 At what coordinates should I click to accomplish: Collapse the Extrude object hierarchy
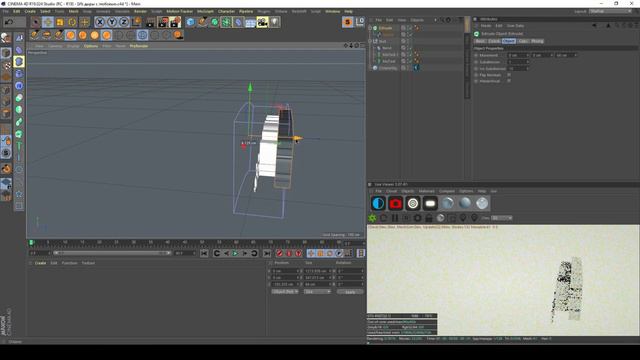pyautogui.click(x=370, y=28)
